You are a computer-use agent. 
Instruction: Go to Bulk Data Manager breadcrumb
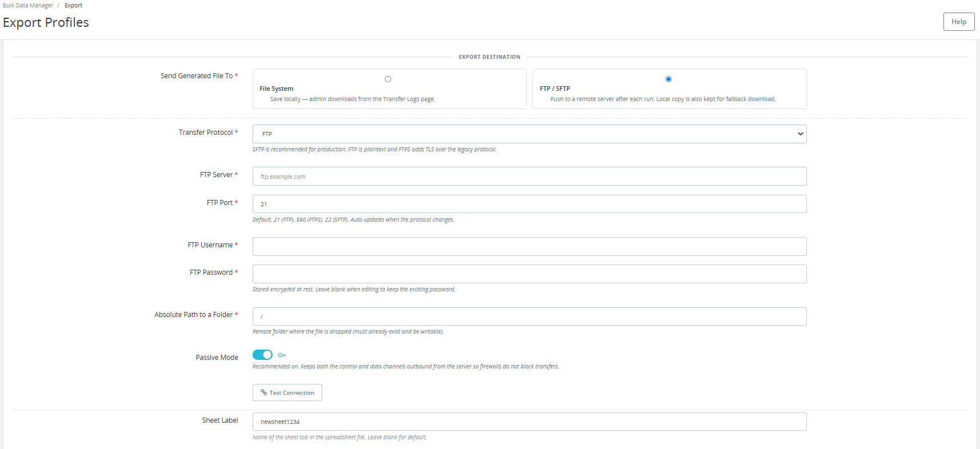[28, 5]
